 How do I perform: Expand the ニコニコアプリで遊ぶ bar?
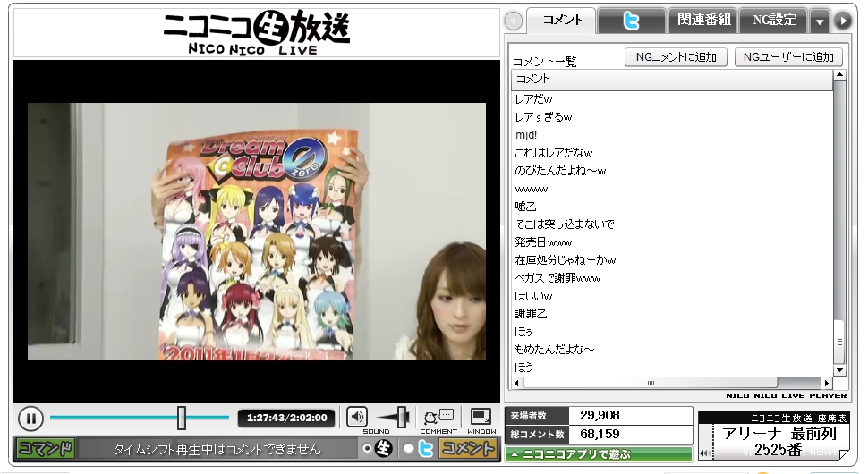(x=599, y=454)
